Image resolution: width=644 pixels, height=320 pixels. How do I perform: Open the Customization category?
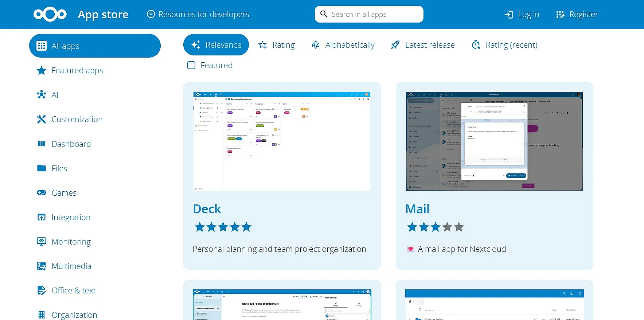(x=77, y=119)
